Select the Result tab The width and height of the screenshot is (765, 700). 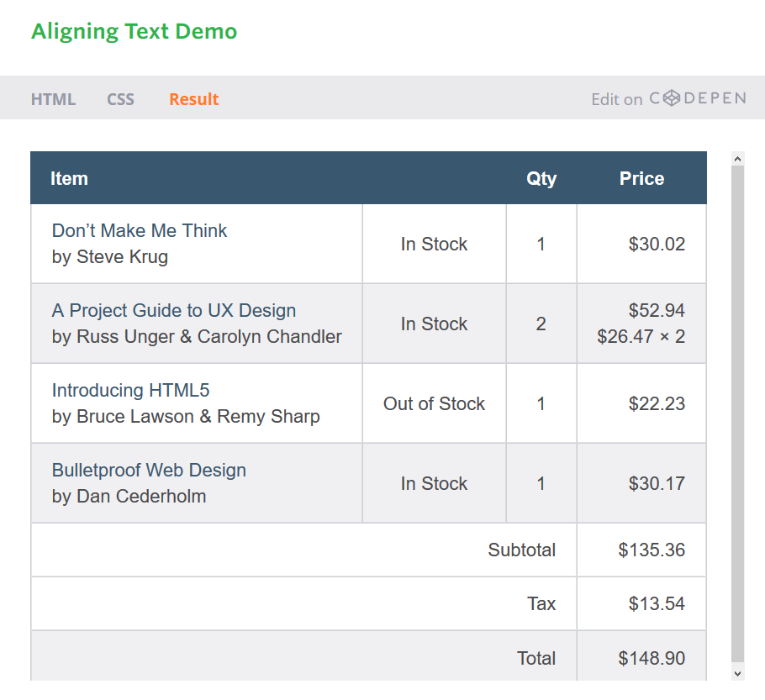pyautogui.click(x=193, y=99)
